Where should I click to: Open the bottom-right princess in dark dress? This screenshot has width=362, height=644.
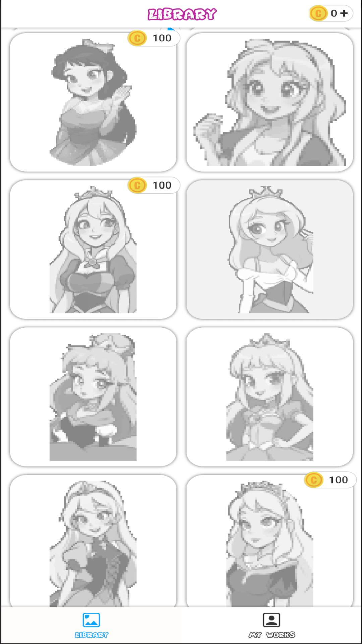(x=270, y=541)
